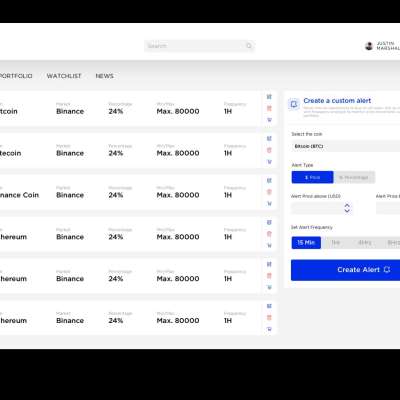Click the down arrow of Alert Price above stepper
The height and width of the screenshot is (400, 400).
(x=347, y=211)
